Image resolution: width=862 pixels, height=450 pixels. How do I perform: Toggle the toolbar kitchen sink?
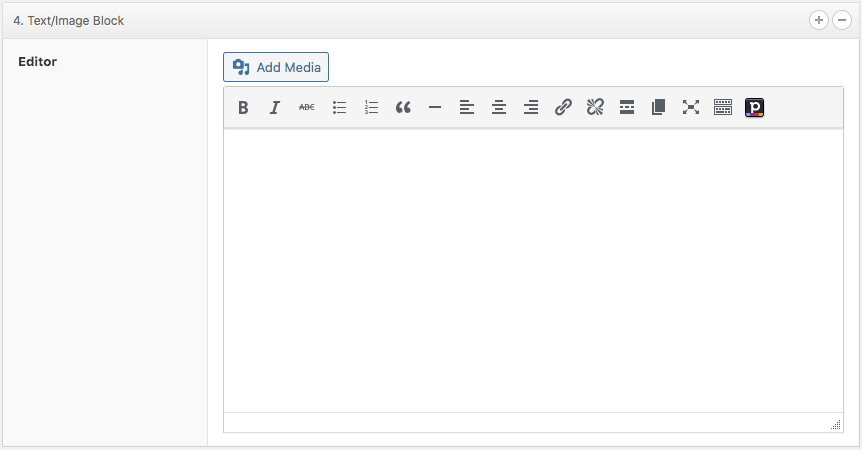[722, 107]
